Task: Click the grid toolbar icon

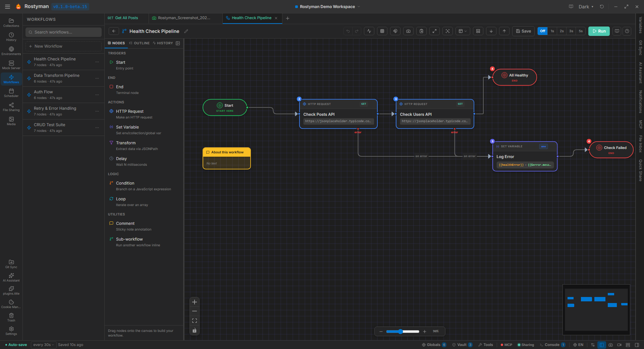Action: pos(382,31)
